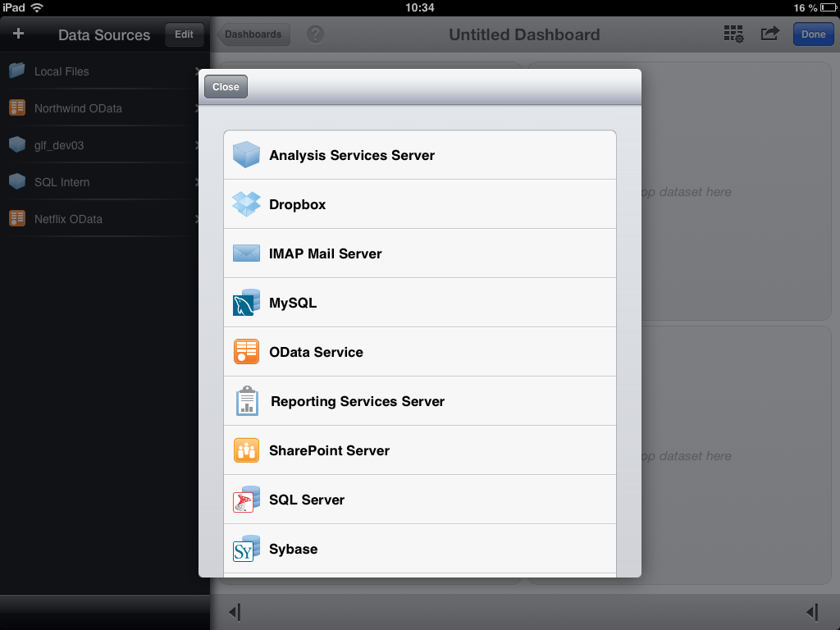Click the Dropbox icon
840x630 pixels.
(x=246, y=204)
